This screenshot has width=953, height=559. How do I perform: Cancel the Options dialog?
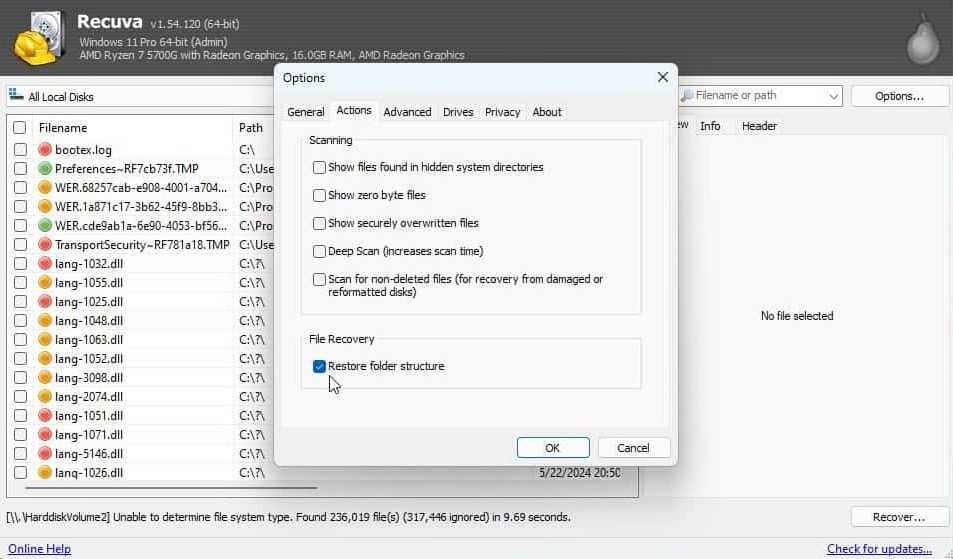(633, 448)
